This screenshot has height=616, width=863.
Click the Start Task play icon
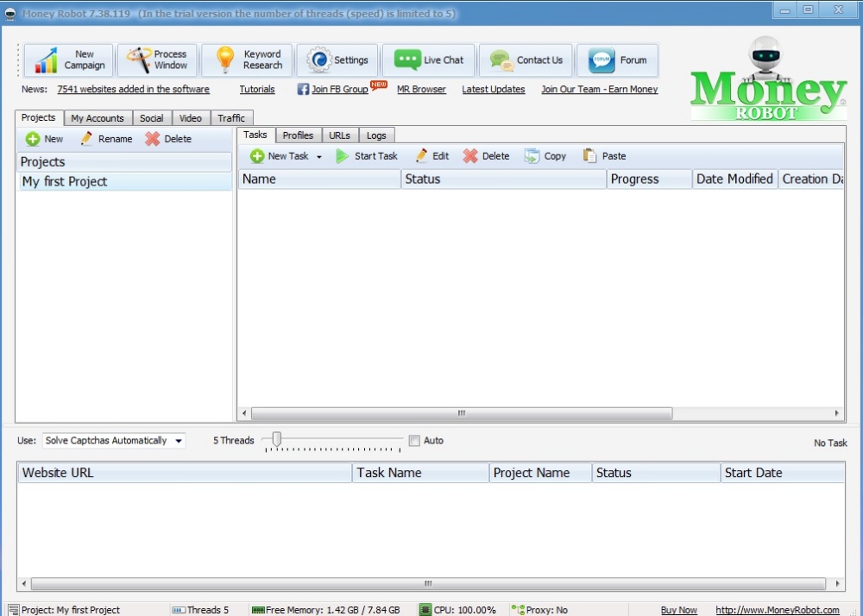coord(343,156)
